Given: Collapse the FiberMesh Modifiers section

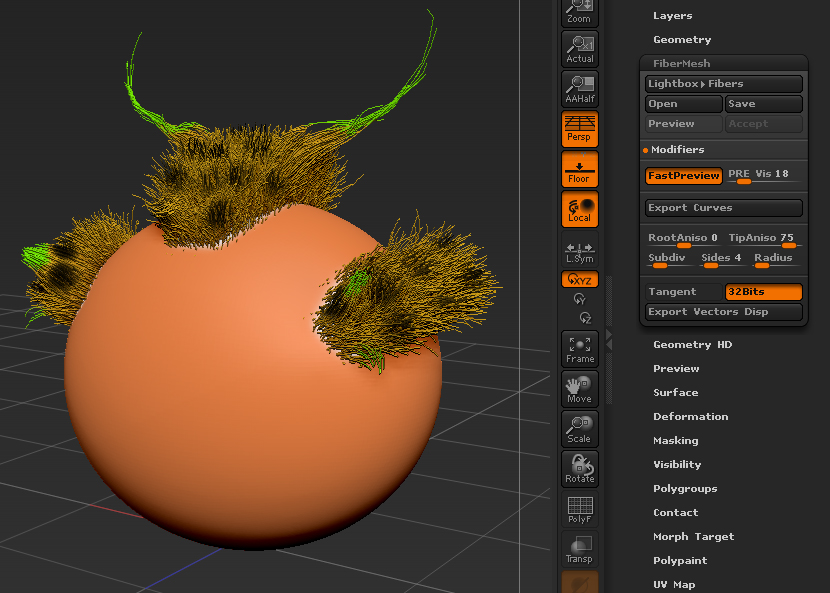Looking at the screenshot, I should point(677,149).
